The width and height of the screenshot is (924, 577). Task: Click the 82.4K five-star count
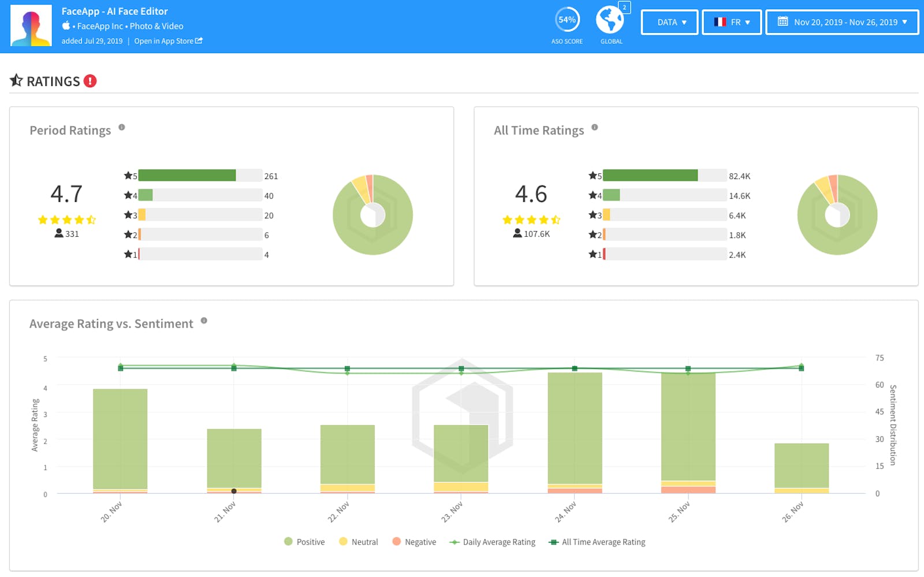click(x=740, y=176)
